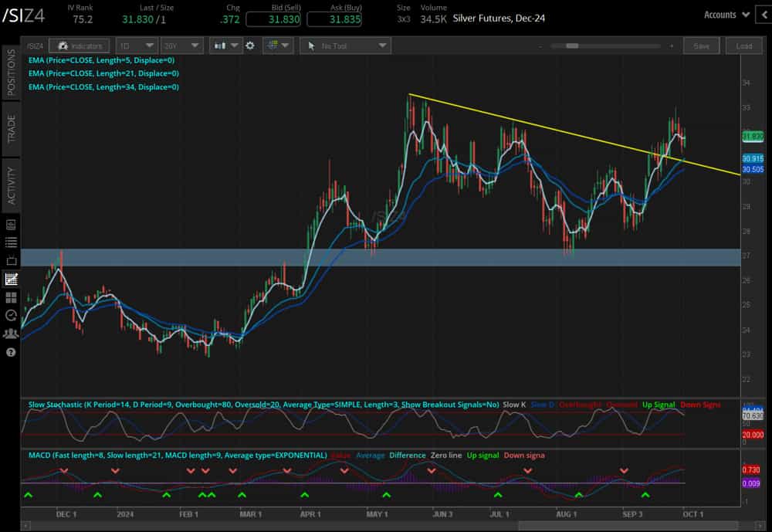The image size is (772, 532).
Task: Select the chart type bar-chart icon
Action: click(219, 46)
